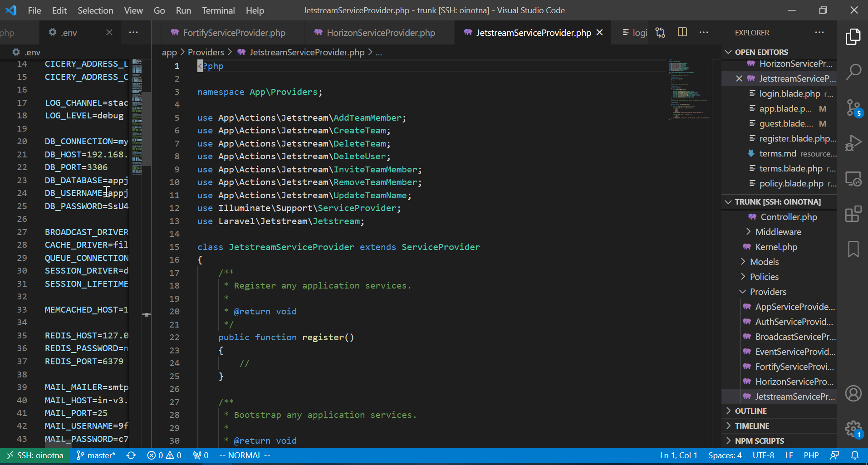Change the LF end of line sequence
868x465 pixels.
(789, 455)
